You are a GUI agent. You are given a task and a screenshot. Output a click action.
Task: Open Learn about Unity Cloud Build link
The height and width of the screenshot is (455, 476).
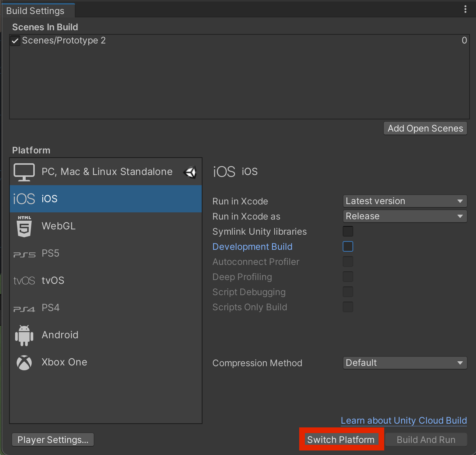[x=404, y=421]
